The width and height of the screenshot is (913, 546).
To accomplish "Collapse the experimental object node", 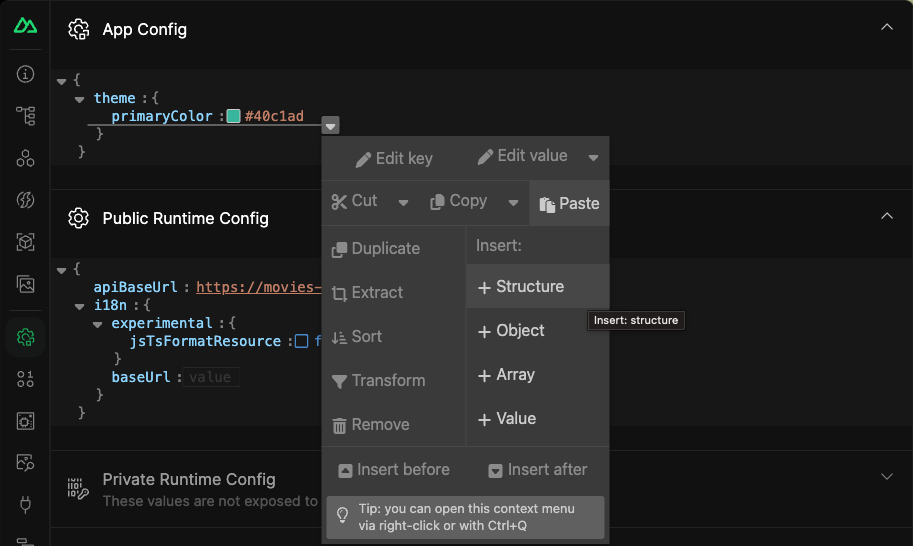I will coord(98,324).
